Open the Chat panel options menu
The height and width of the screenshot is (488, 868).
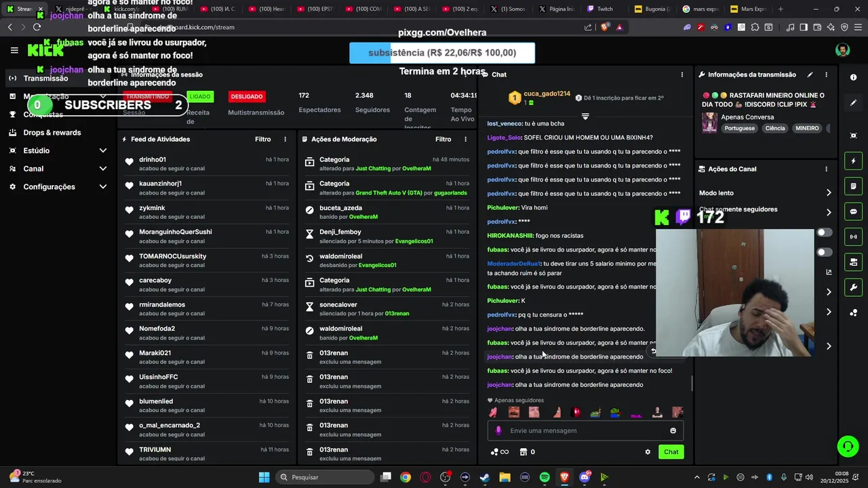pyautogui.click(x=682, y=75)
